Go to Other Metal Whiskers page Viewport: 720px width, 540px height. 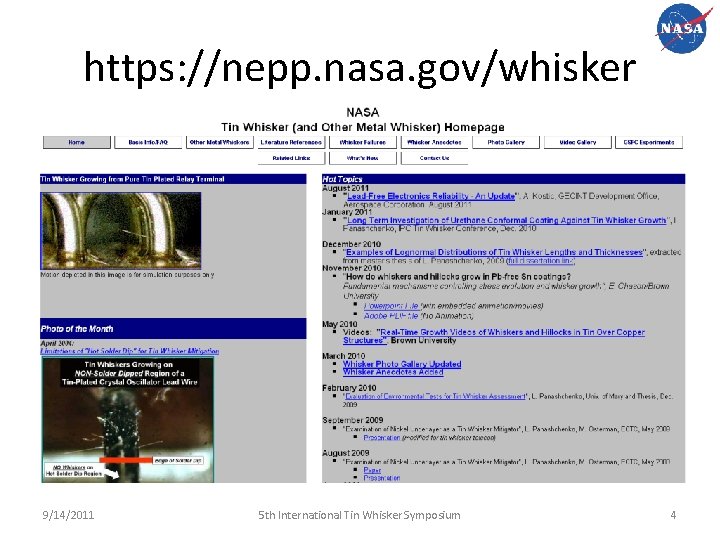[x=219, y=142]
